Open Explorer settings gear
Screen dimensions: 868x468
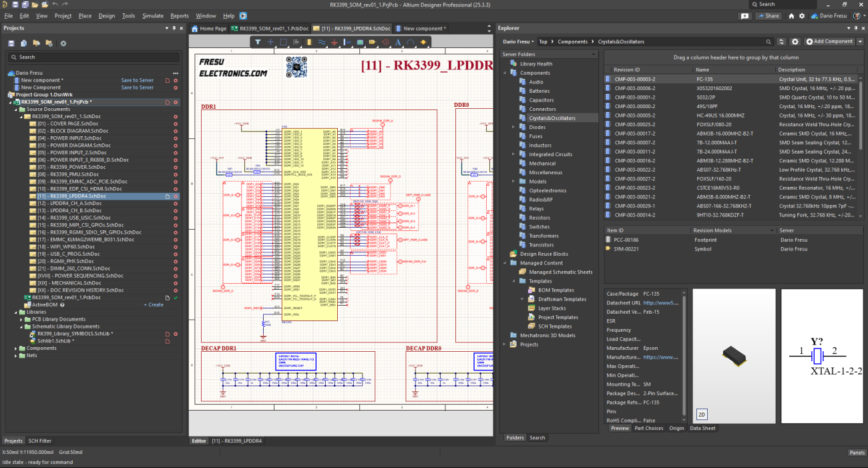coord(797,41)
